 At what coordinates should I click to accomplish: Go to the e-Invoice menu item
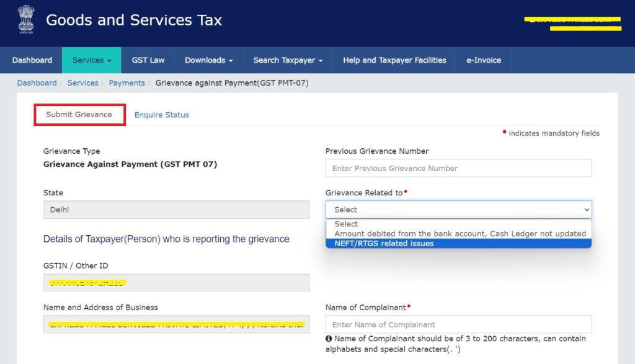(484, 60)
